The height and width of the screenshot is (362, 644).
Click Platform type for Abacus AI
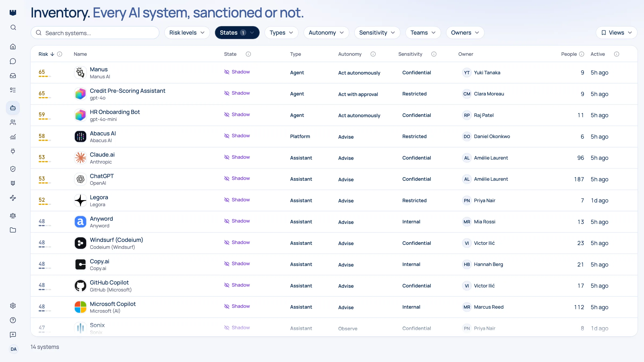click(x=300, y=136)
